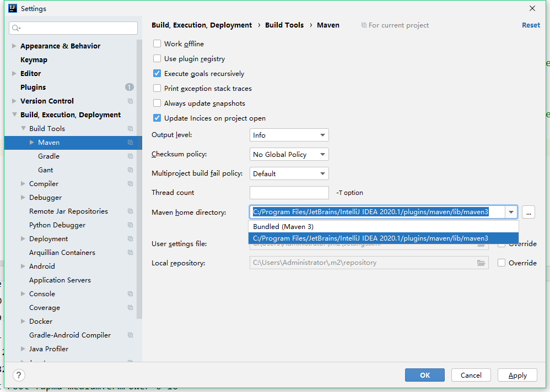Click the Cancel button
Viewport: 550px width, 392px height.
pyautogui.click(x=471, y=375)
